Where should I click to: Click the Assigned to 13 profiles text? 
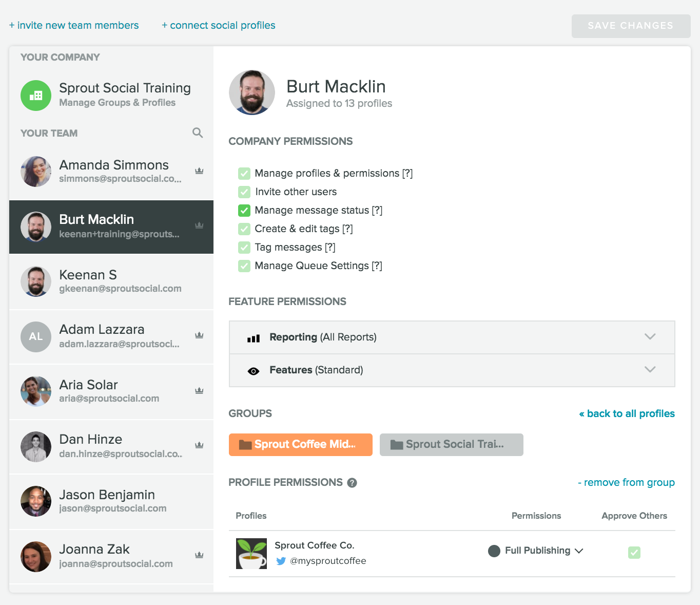tap(339, 103)
